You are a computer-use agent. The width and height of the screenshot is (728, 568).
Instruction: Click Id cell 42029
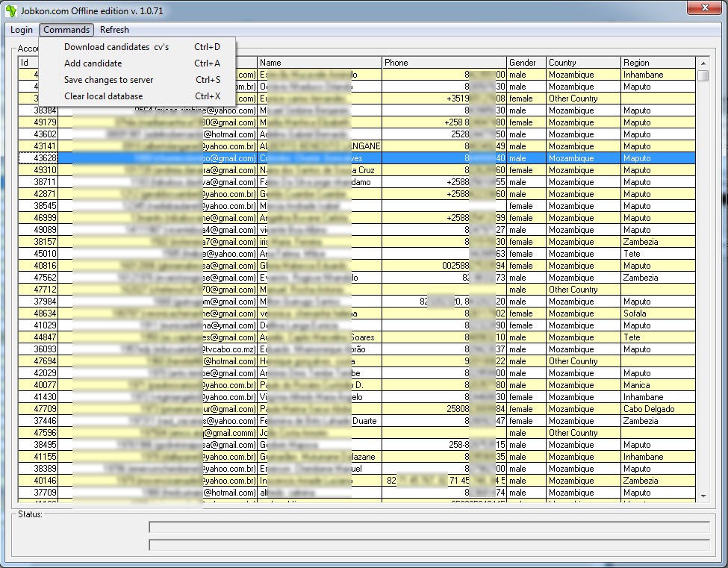[x=38, y=373]
